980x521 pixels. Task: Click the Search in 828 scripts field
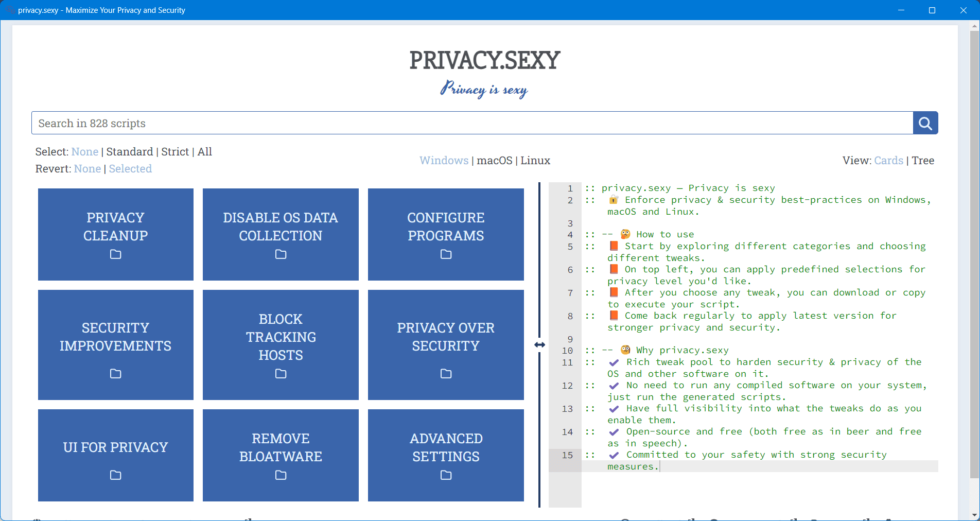tap(472, 123)
